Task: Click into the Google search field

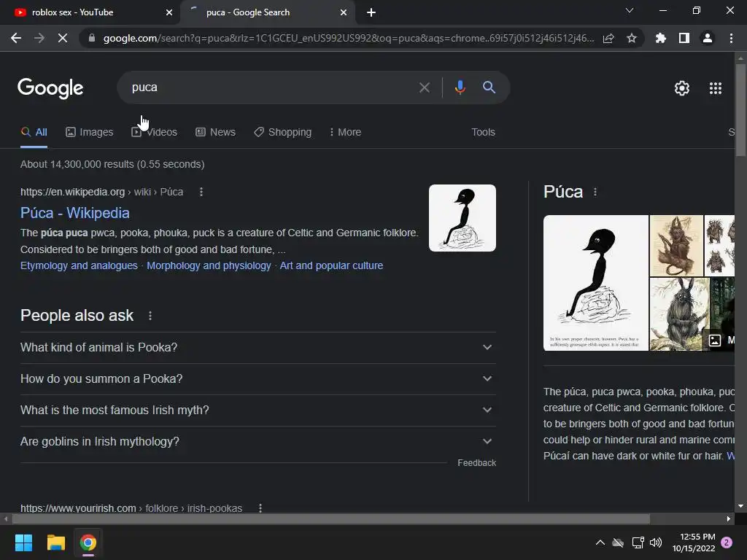Action: (271, 87)
